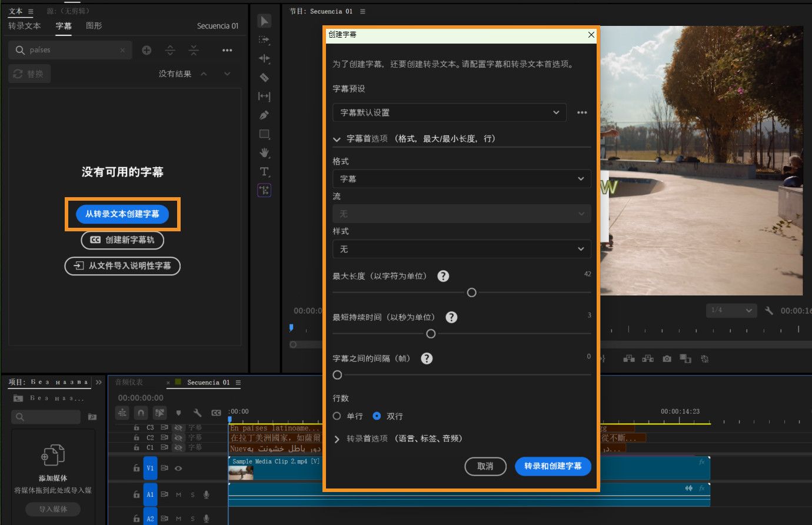Select the Type tool
Screen dimensions: 812x525
pyautogui.click(x=264, y=171)
